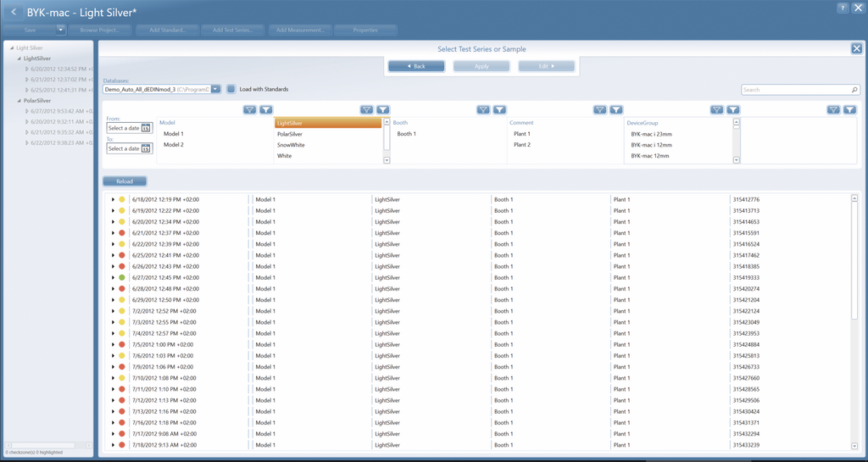Viewport: 868px width, 462px height.
Task: Select Model 2 in the Model filter list
Action: [x=173, y=144]
